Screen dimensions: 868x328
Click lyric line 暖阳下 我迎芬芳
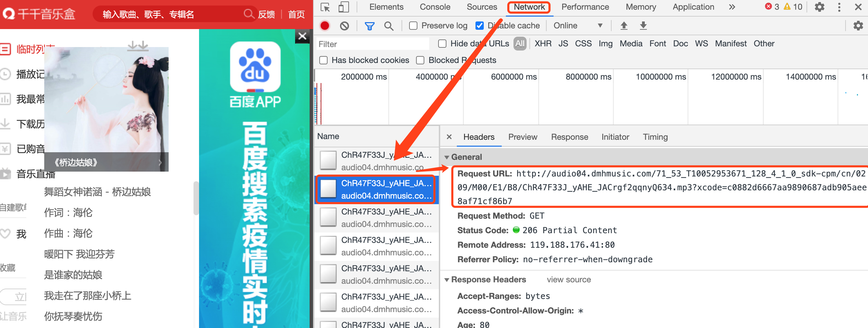point(79,254)
